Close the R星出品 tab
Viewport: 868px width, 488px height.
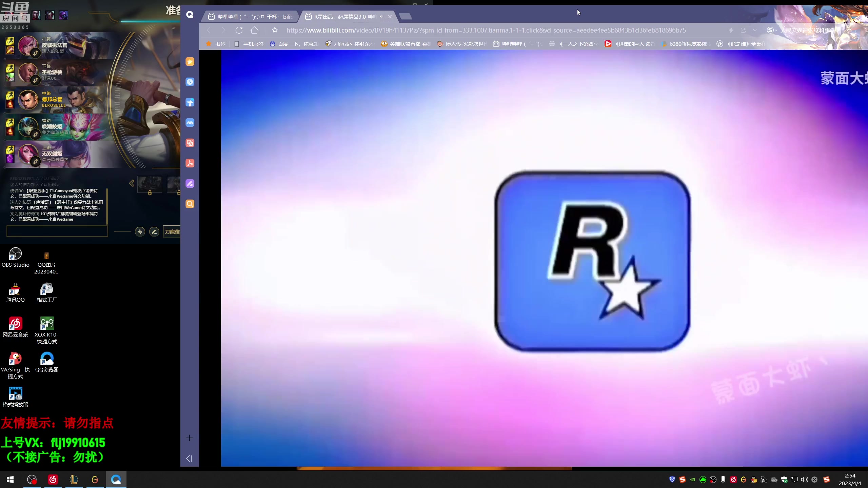click(390, 17)
